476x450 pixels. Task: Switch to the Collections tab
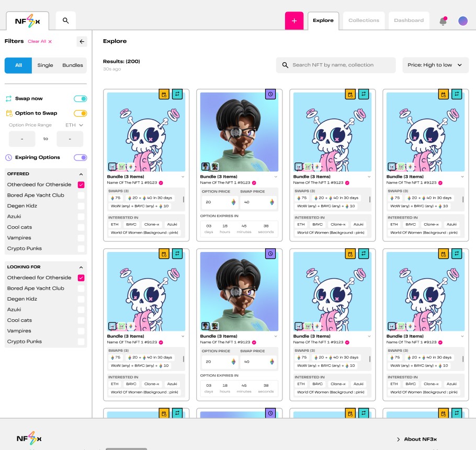tap(364, 20)
